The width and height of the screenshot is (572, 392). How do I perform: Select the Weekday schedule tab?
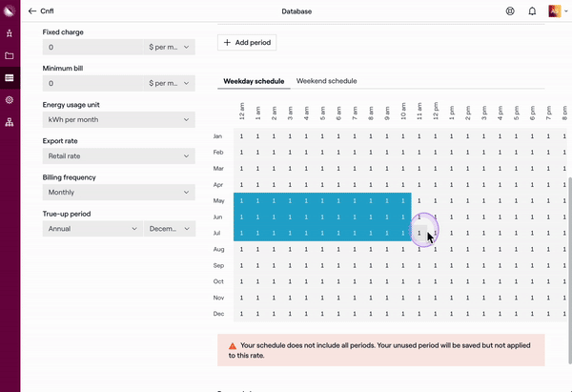tap(254, 81)
